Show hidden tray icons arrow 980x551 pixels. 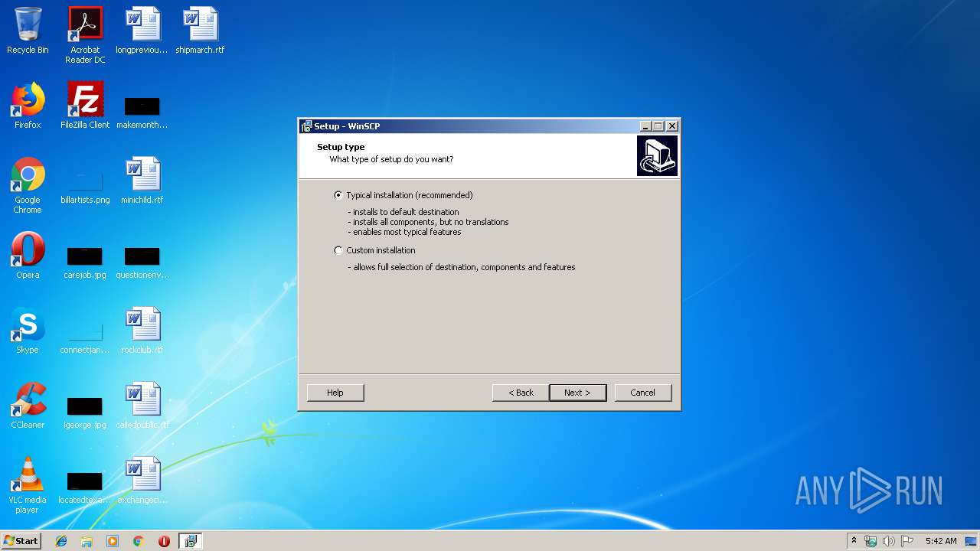coord(854,541)
